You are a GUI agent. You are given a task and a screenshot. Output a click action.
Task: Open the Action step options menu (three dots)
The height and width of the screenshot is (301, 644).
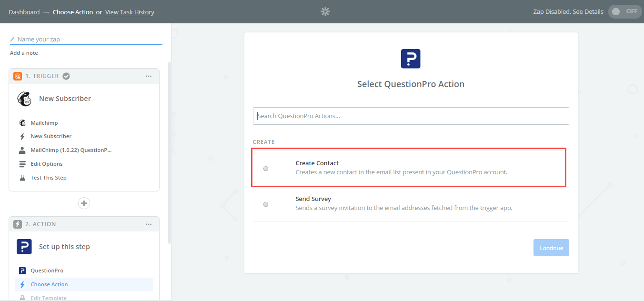pyautogui.click(x=149, y=224)
